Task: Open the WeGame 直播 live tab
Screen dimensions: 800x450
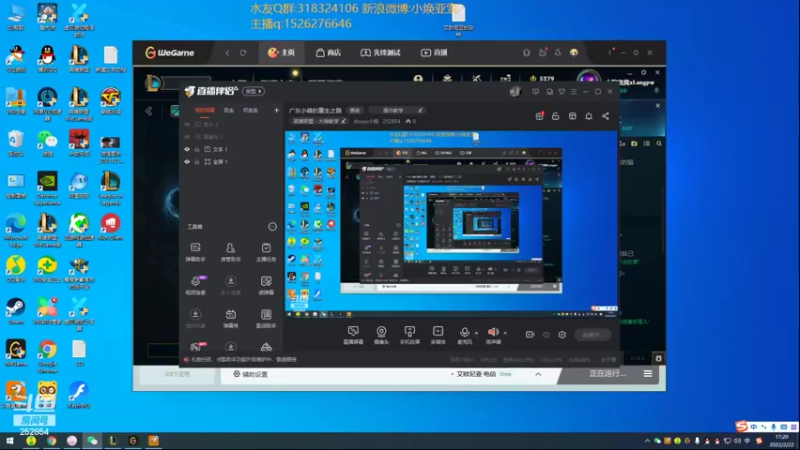Action: [434, 53]
